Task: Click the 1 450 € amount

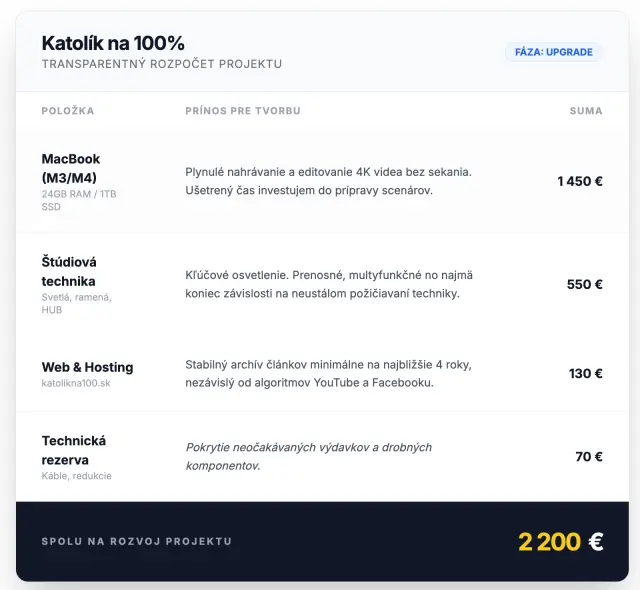Action: pos(580,181)
